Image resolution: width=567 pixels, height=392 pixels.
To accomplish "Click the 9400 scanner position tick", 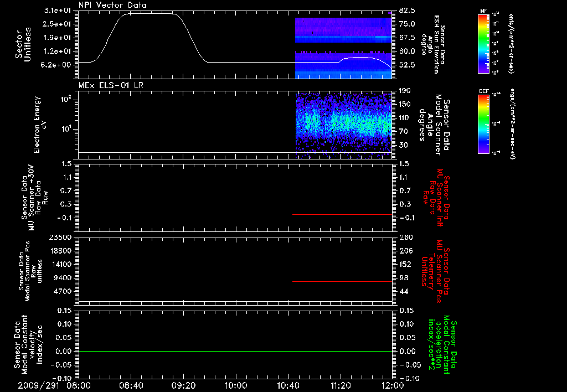I will point(63,278).
